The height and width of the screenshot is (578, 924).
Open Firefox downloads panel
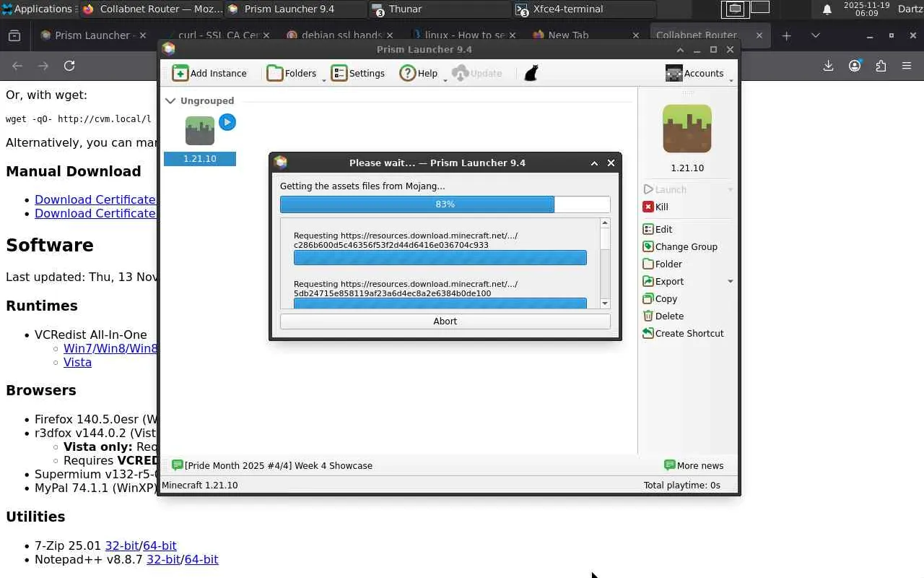828,66
